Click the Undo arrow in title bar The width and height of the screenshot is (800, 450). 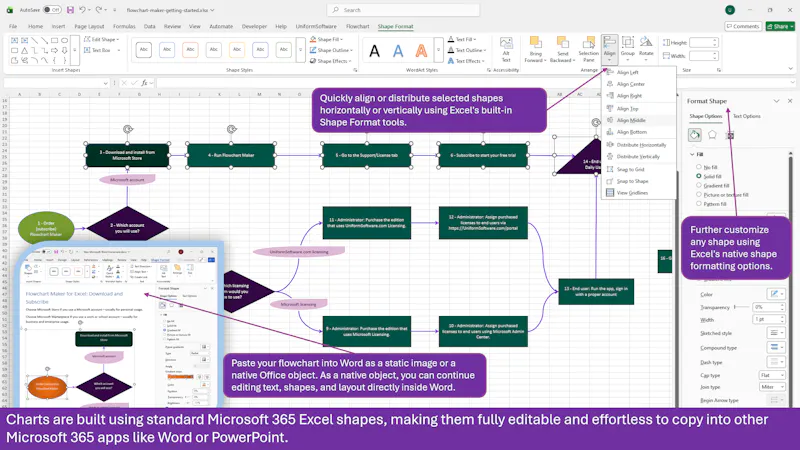point(82,10)
